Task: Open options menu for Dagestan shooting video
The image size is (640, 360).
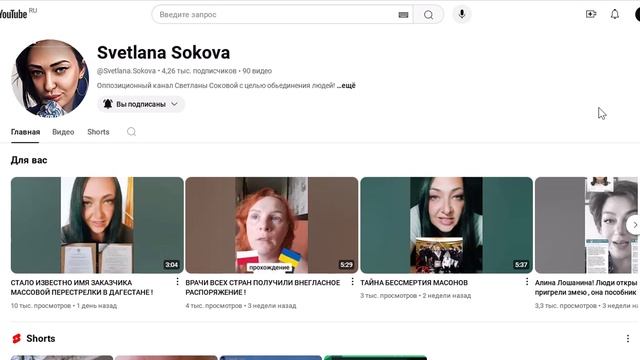Action: (177, 282)
